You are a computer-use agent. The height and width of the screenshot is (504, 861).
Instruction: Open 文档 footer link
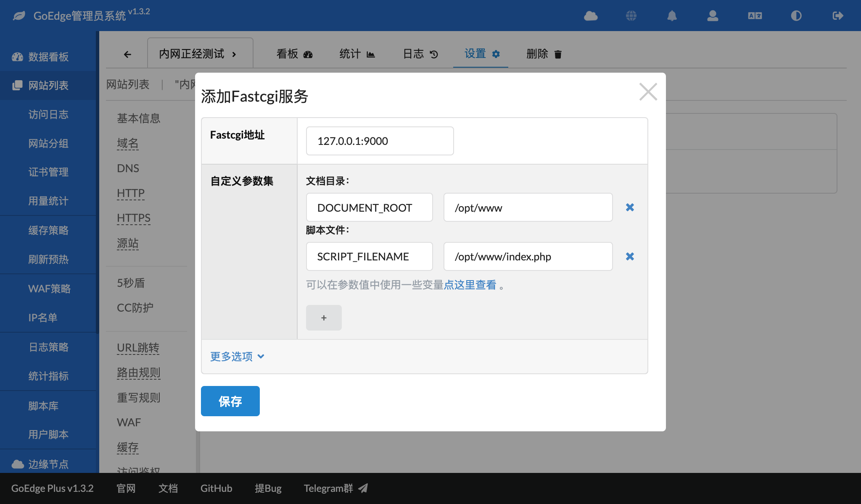[168, 488]
